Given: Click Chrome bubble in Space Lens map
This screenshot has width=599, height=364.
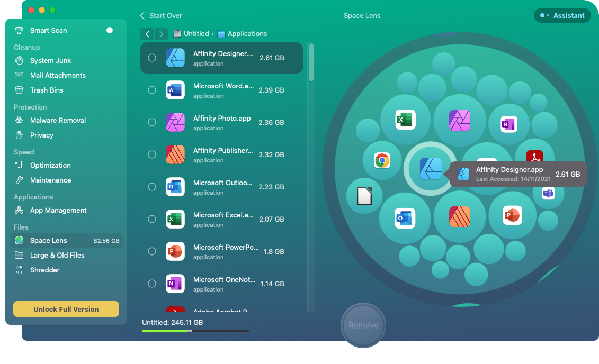Looking at the screenshot, I should (382, 160).
